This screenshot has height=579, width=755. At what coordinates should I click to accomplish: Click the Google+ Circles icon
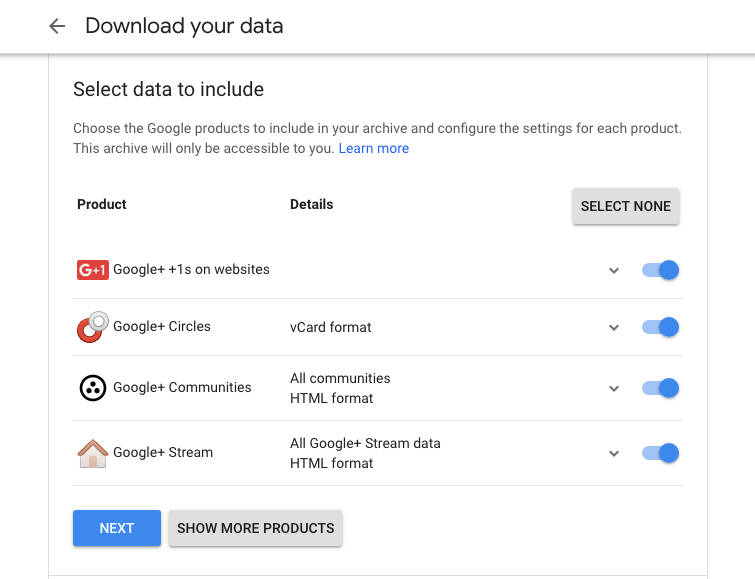[92, 327]
